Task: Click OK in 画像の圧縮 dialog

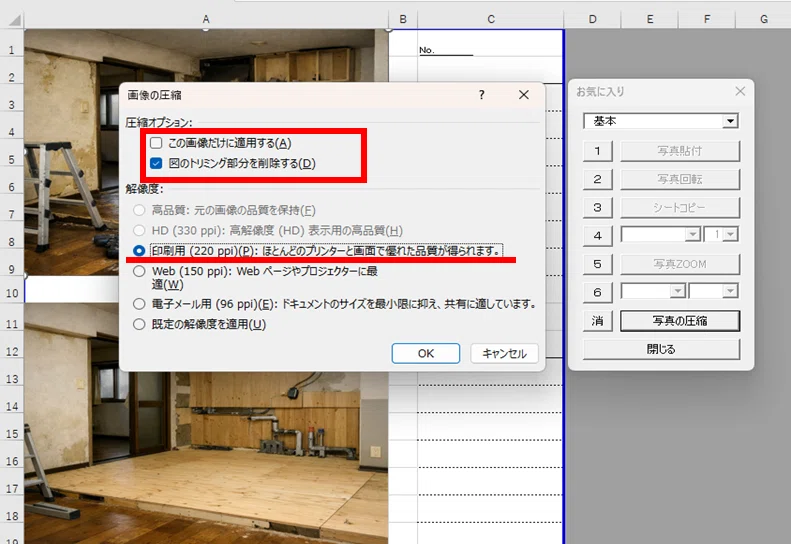Action: (426, 353)
